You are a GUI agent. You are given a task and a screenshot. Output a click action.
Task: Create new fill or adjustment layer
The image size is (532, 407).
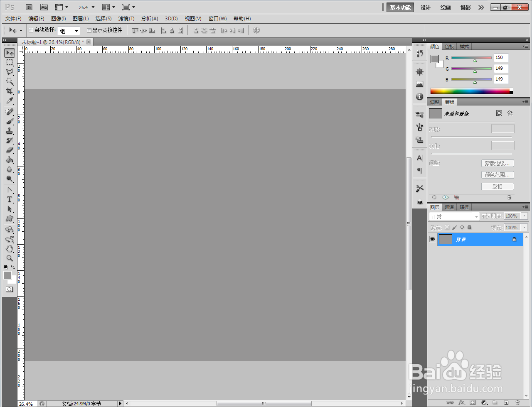tap(484, 402)
